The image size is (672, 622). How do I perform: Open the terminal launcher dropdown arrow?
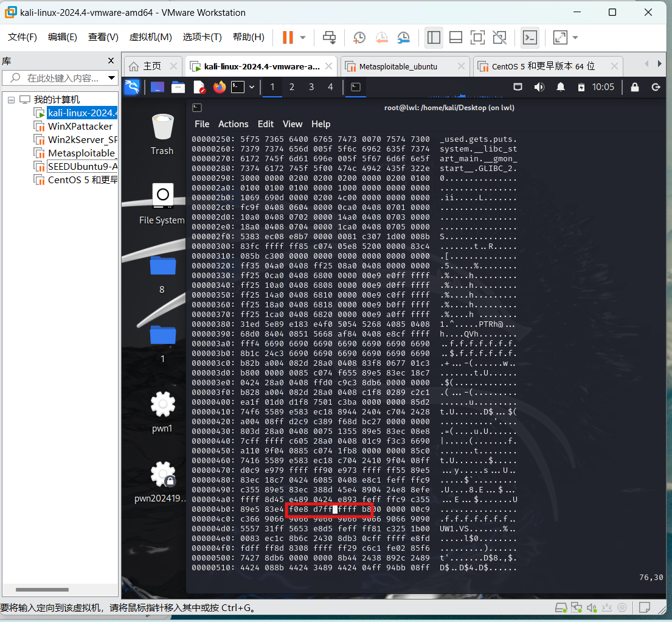click(252, 87)
